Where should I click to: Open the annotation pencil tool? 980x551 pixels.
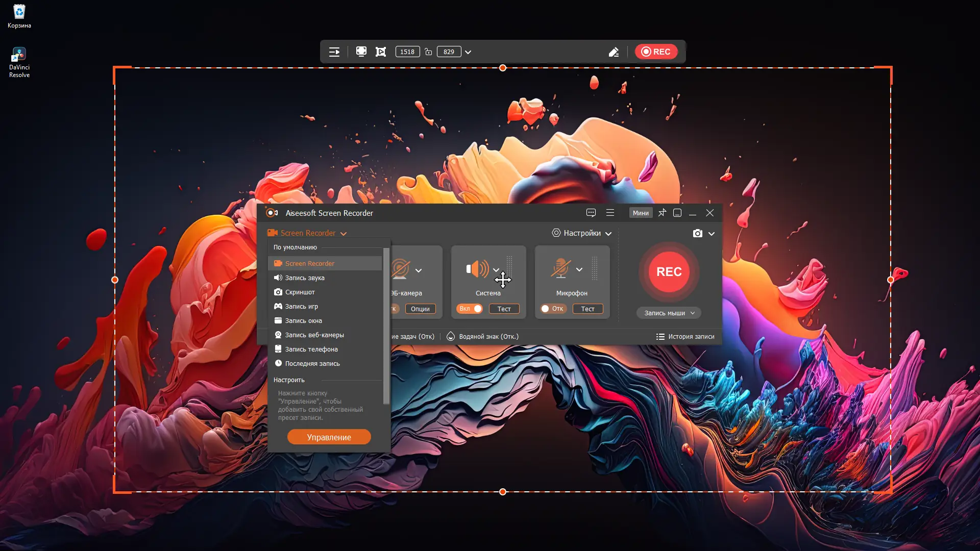[614, 52]
